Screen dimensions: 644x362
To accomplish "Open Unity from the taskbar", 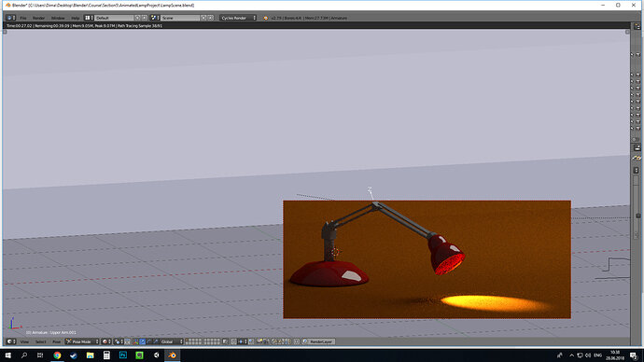I will point(156,355).
